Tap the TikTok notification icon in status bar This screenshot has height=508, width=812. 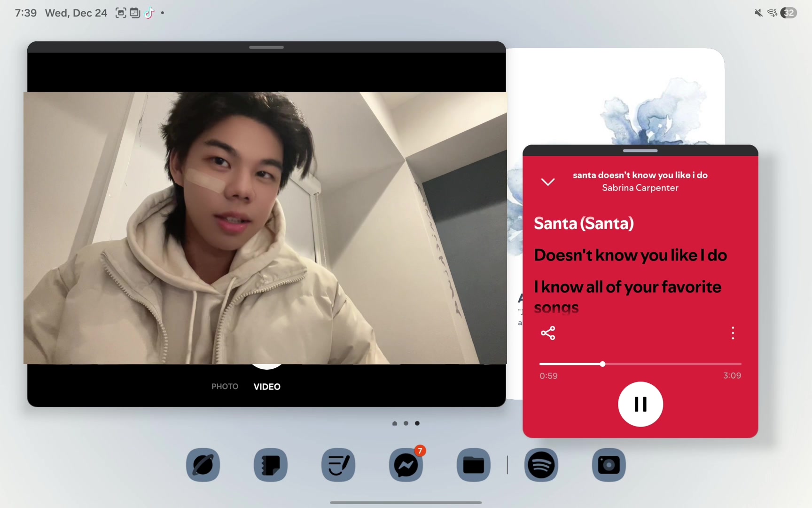coord(149,13)
